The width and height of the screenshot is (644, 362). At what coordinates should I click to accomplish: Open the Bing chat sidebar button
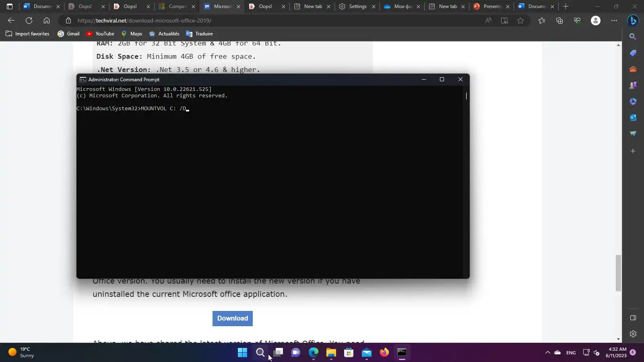pos(633,21)
